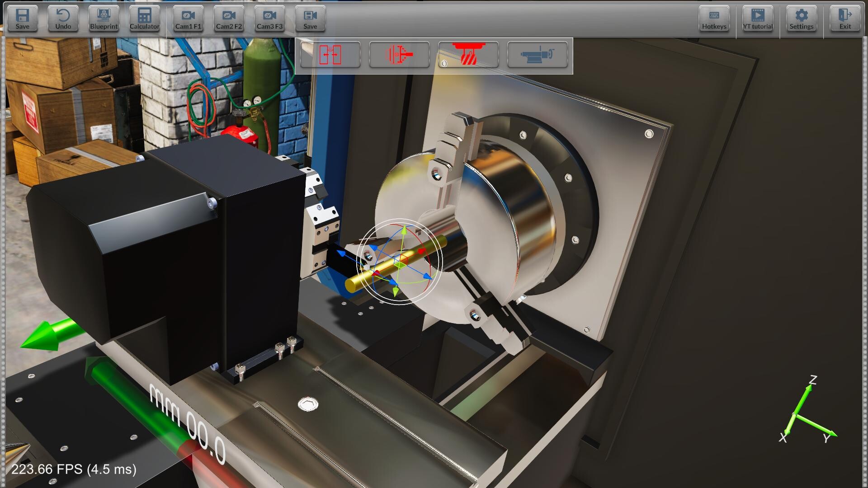Image resolution: width=868 pixels, height=488 pixels.
Task: Switch to Cam2 F2 camera view
Action: [x=229, y=18]
